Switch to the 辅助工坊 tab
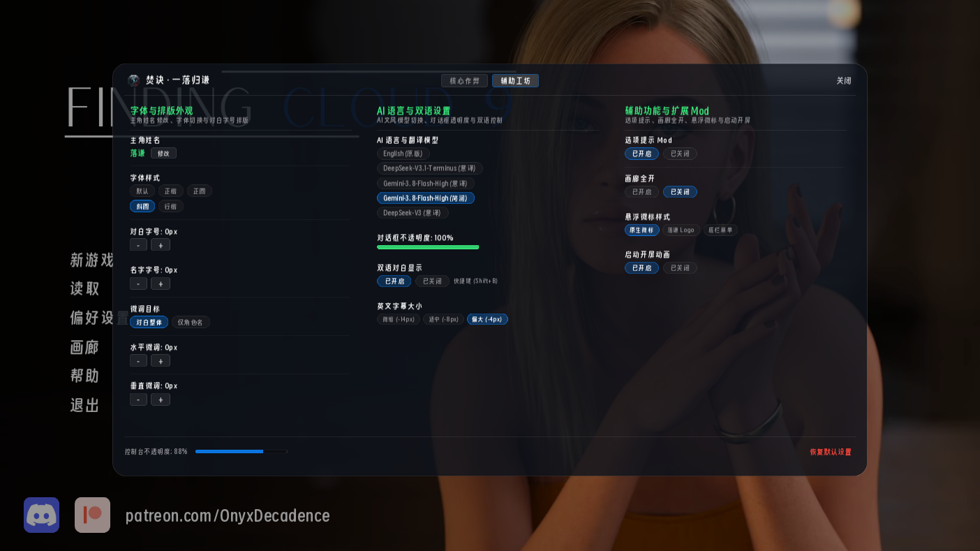980x551 pixels. coord(515,80)
